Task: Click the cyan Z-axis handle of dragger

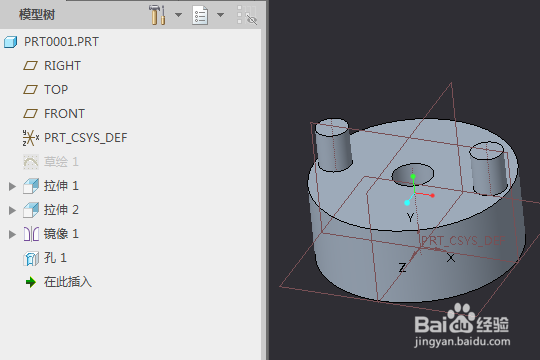Action: click(x=407, y=203)
